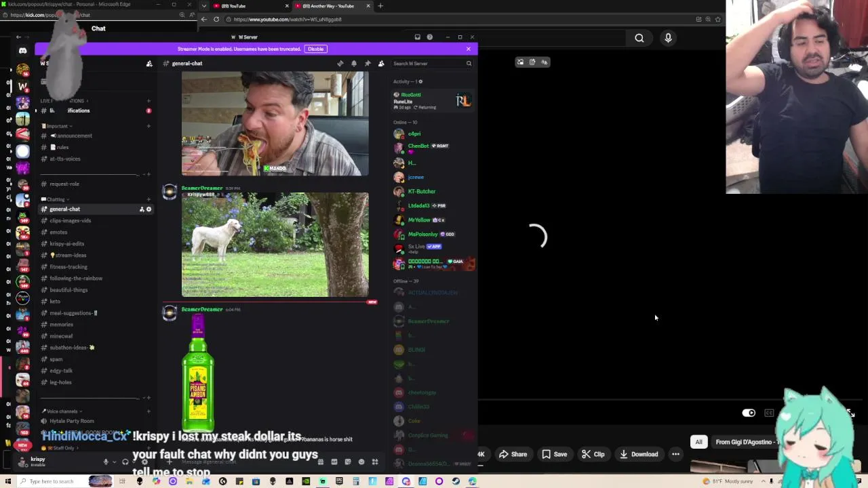Open Discord direct messages home icon
Image resolution: width=868 pixels, height=488 pixels.
(22, 51)
